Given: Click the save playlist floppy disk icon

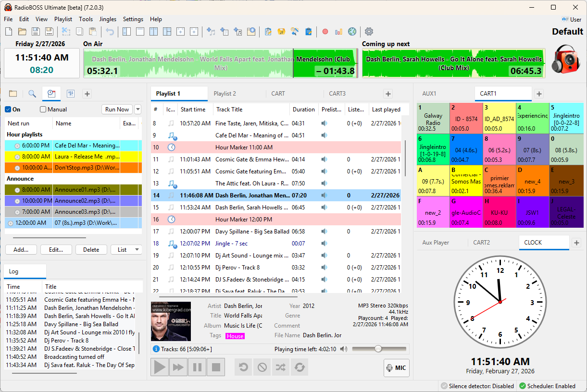Looking at the screenshot, I should click(36, 32).
